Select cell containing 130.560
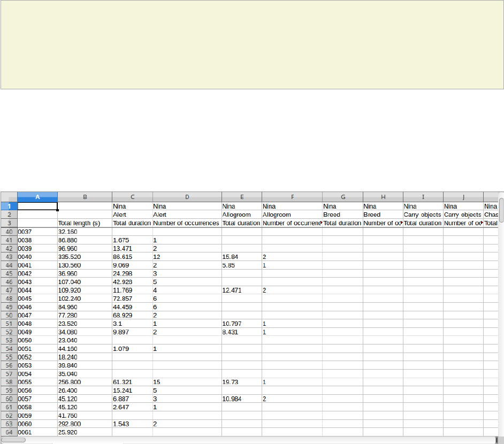The image size is (504, 444). tap(85, 265)
